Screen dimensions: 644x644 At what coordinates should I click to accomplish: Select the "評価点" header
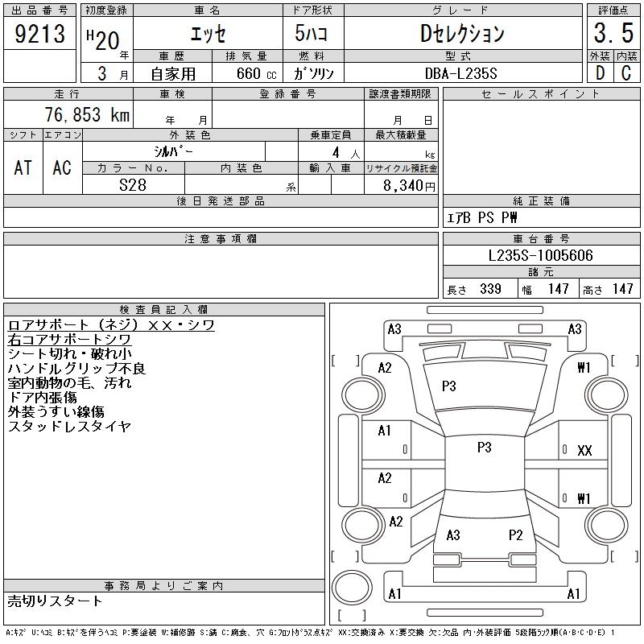(x=613, y=10)
